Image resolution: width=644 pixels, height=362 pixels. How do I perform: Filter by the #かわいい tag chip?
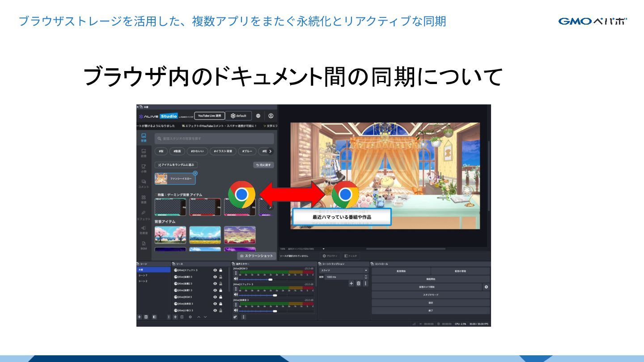click(x=198, y=152)
